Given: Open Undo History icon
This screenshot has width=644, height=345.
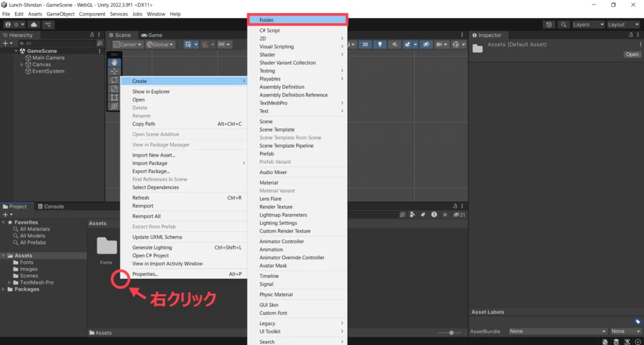Looking at the screenshot, I should pyautogui.click(x=549, y=25).
